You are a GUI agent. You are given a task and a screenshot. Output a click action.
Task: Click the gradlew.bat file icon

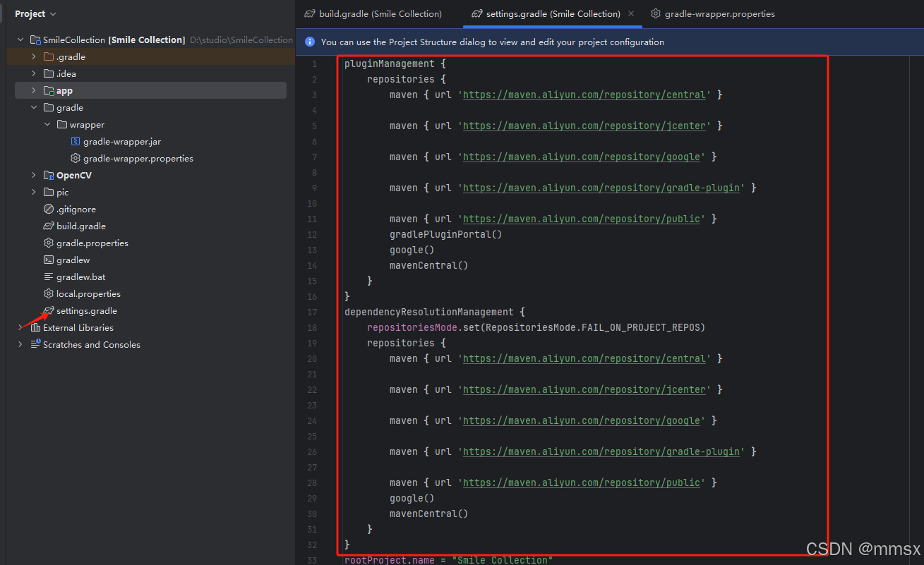point(47,277)
